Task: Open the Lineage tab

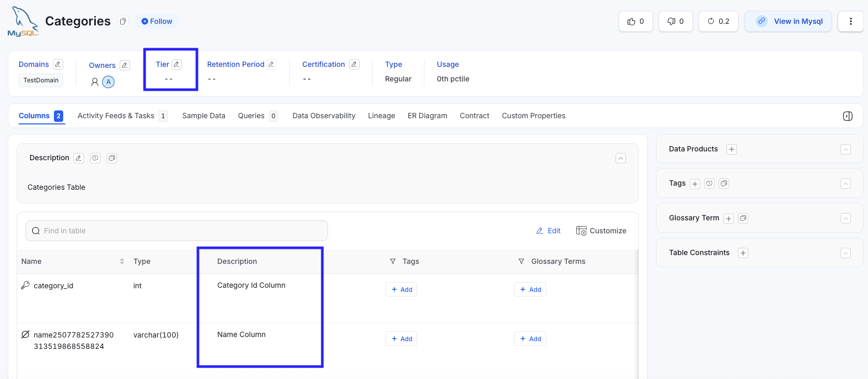Action: point(381,116)
